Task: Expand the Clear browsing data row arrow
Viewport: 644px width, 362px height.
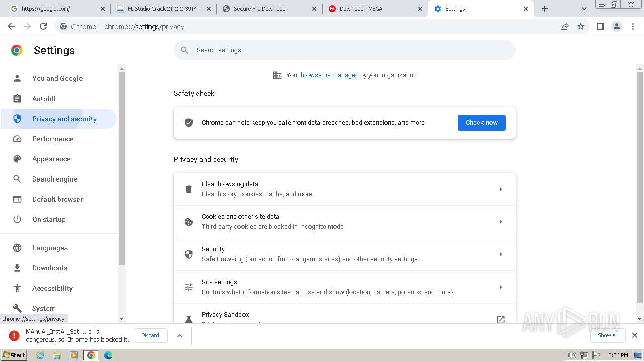Action: pos(501,189)
